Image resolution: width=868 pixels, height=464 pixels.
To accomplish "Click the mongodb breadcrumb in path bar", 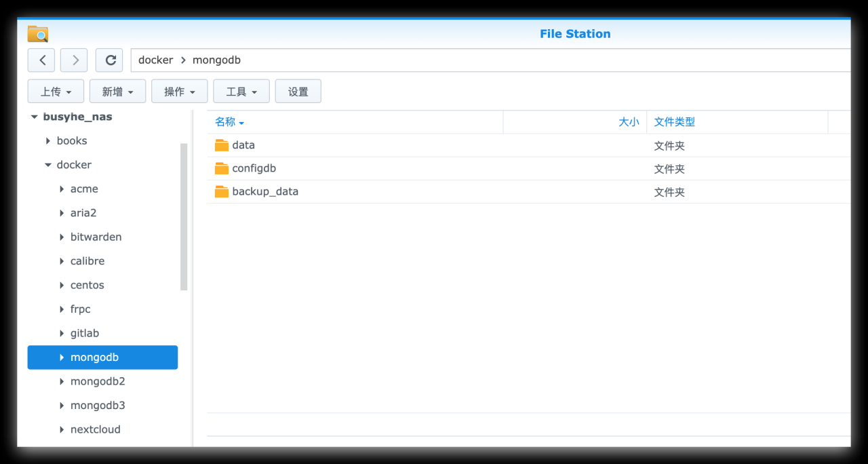I will point(216,60).
